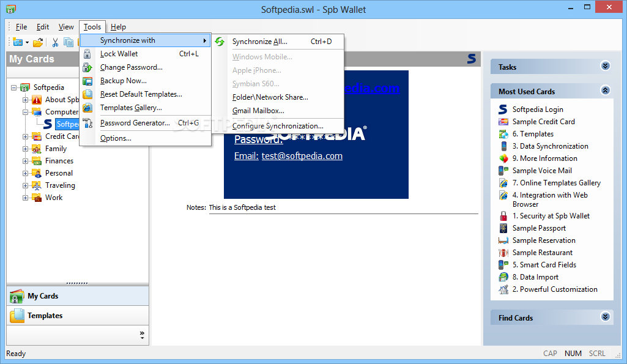Click the 6. Templates card icon

click(x=503, y=134)
